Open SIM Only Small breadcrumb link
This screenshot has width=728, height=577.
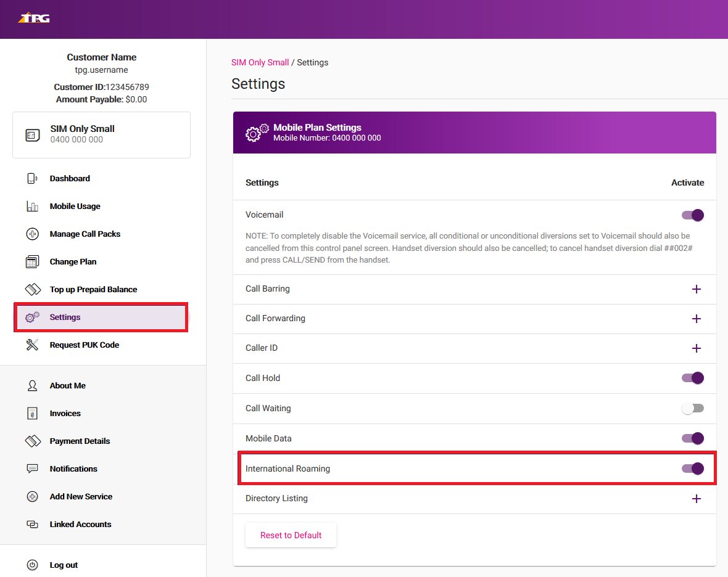[260, 62]
